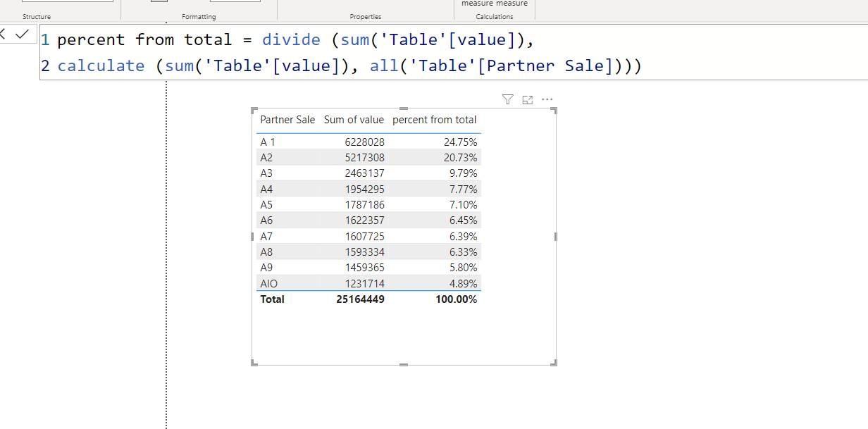Viewport: 868px width, 429px height.
Task: Click inside the DAX formula line 1
Action: tap(295, 39)
